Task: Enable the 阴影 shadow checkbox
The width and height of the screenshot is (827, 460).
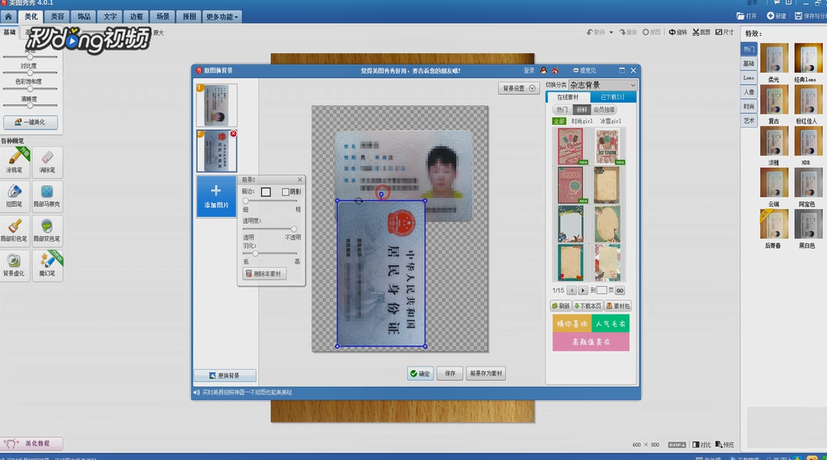Action: [x=285, y=192]
